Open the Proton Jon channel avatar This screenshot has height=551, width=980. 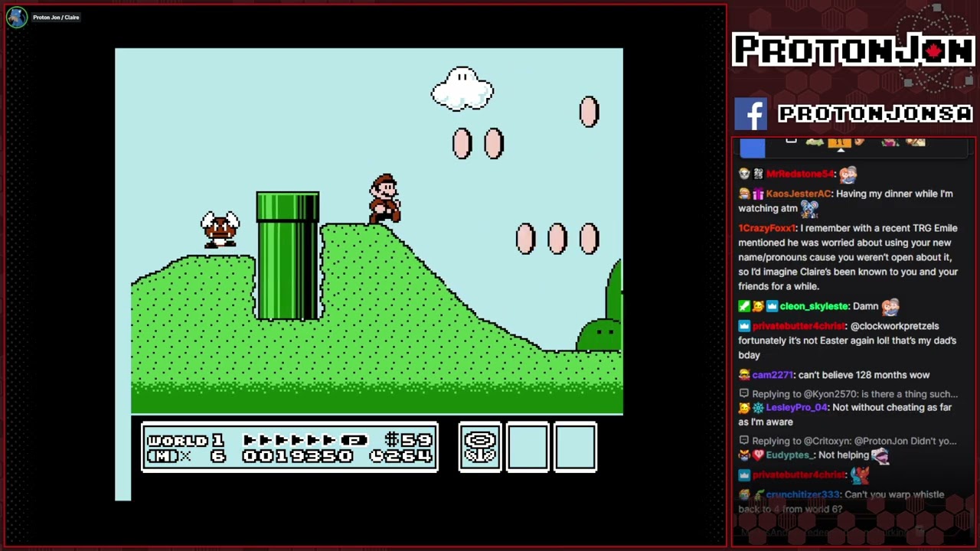click(x=17, y=17)
